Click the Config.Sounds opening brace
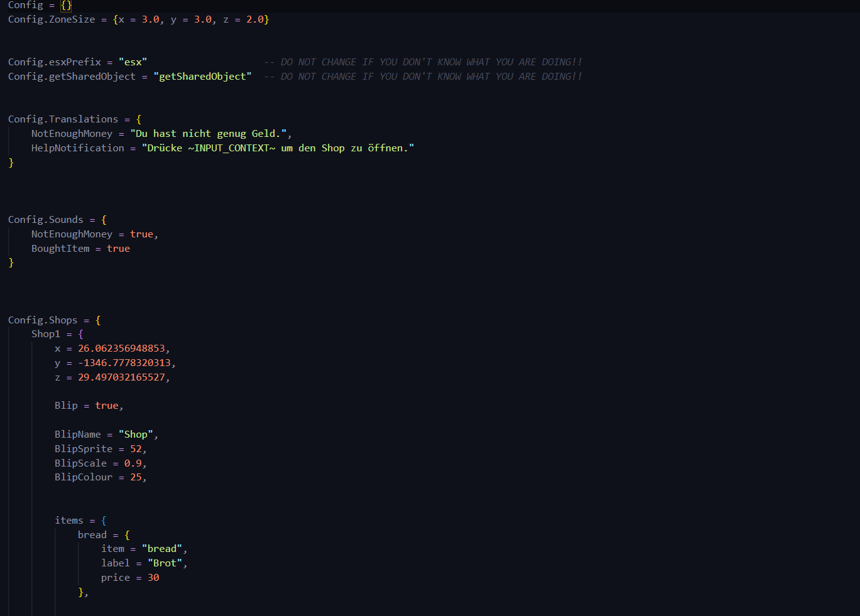This screenshot has width=860, height=616. coord(104,220)
